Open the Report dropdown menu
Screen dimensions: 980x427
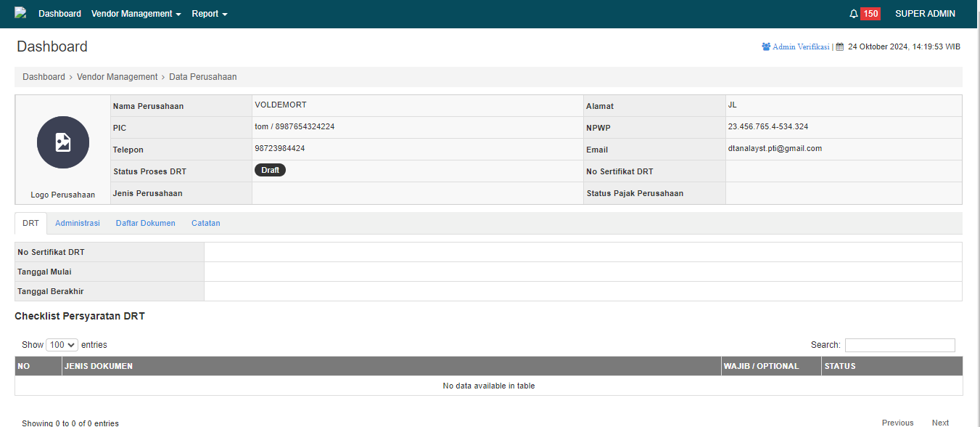click(210, 14)
